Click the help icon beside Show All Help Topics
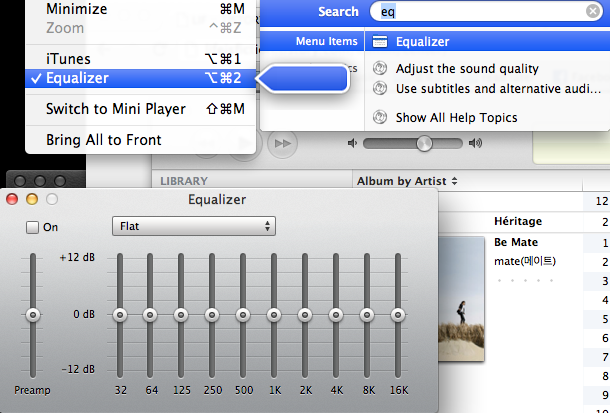This screenshot has height=413, width=610. (380, 117)
